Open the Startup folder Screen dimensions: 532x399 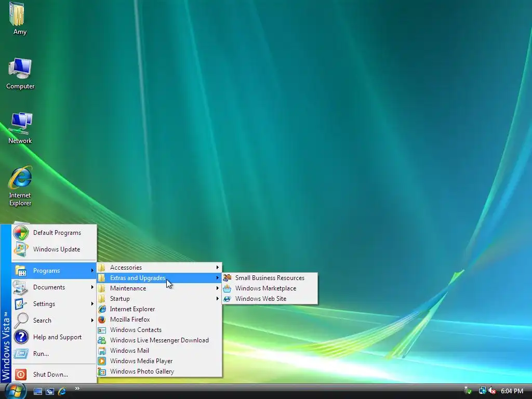click(159, 299)
